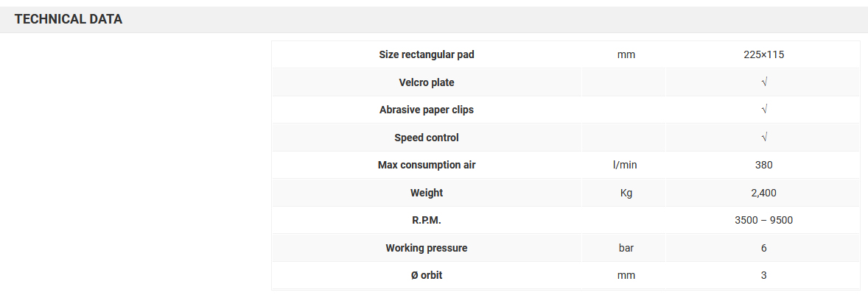868x295 pixels.
Task: Select the 380 air consumption value
Action: tap(763, 165)
